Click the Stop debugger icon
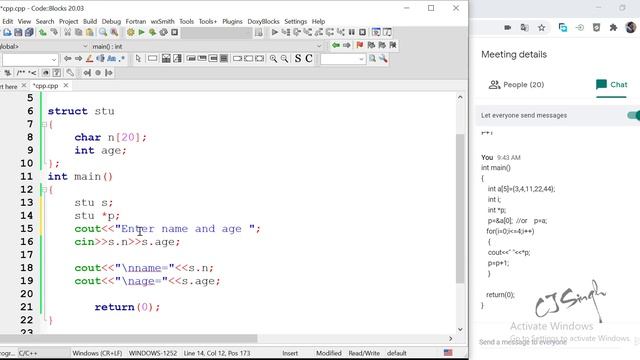This screenshot has height=360, width=640. click(x=362, y=32)
